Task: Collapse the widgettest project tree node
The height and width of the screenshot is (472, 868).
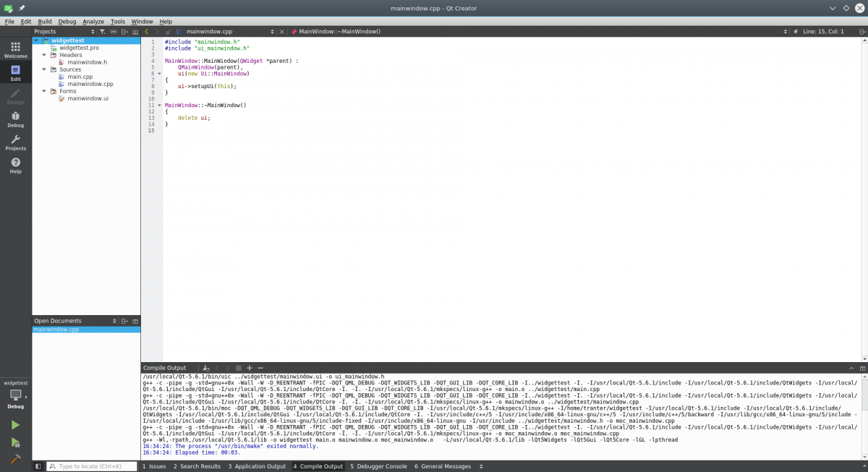Action: coord(37,40)
